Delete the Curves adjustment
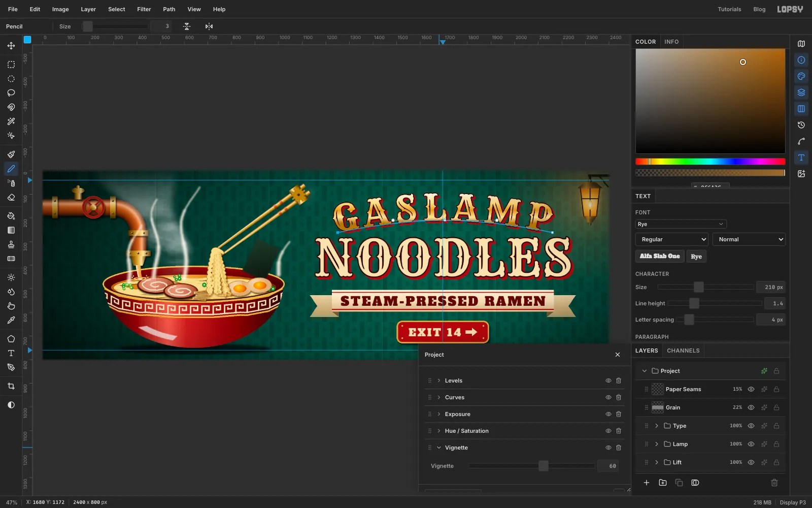Image resolution: width=812 pixels, height=508 pixels. coord(619,397)
